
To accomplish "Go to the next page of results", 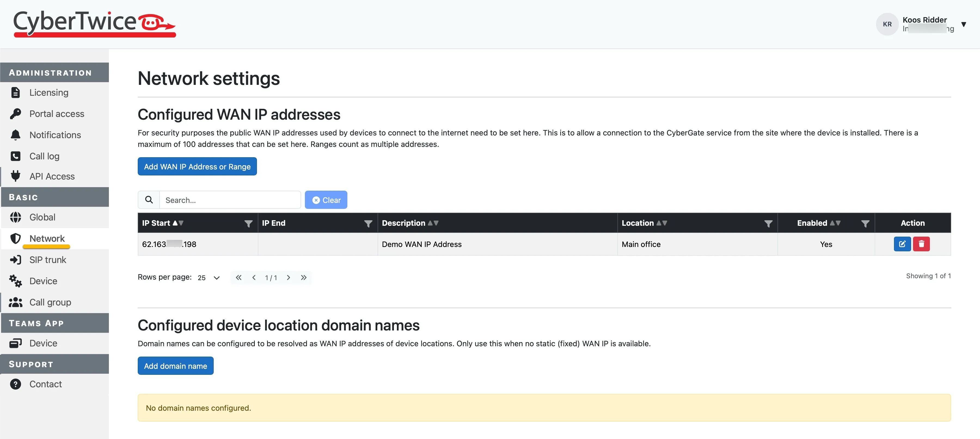I will [288, 277].
